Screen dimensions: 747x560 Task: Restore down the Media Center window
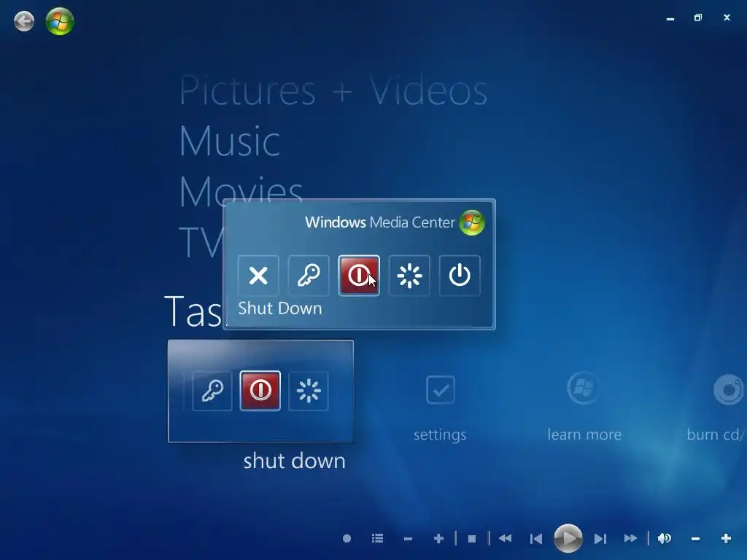pyautogui.click(x=698, y=17)
